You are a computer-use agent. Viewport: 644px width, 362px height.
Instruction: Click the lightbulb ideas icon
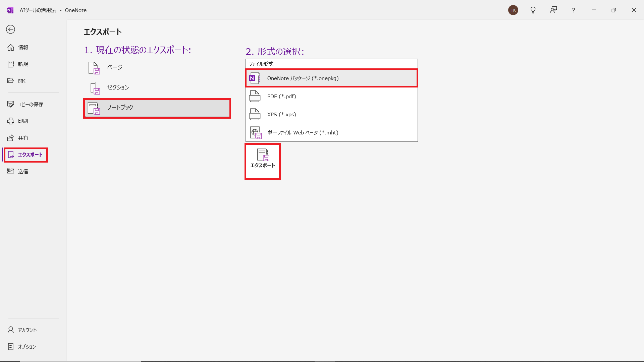533,10
